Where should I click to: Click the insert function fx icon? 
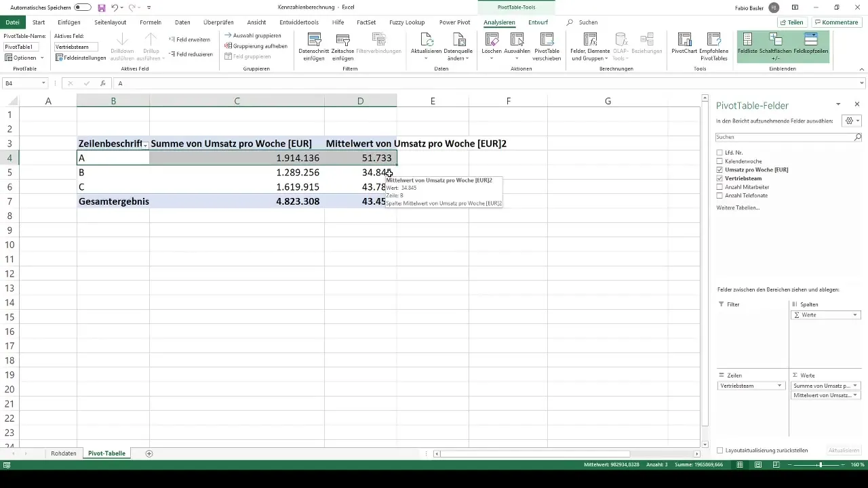click(102, 83)
